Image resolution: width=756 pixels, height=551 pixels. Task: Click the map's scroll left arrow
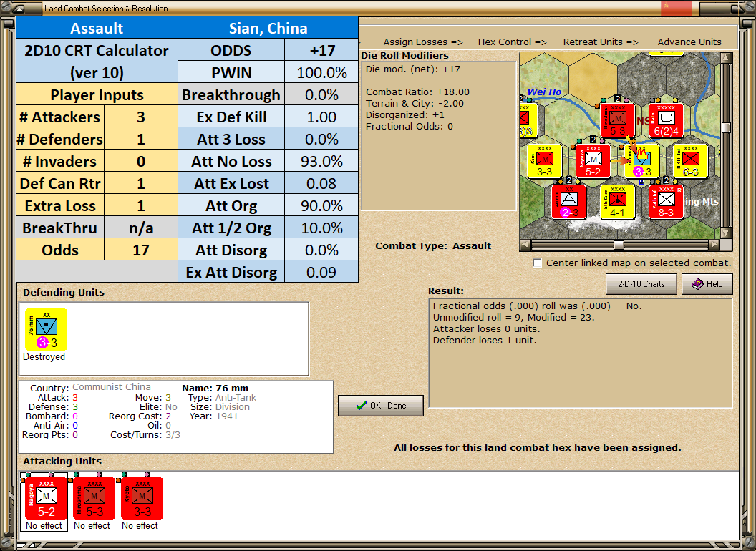point(525,245)
